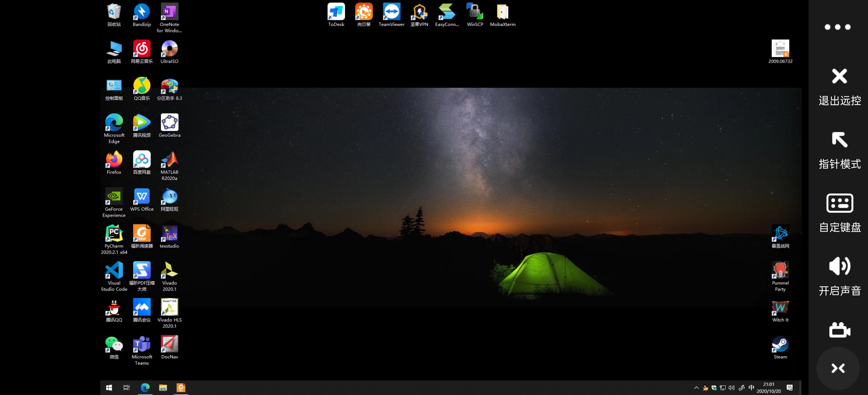Exit remote control via 退出远控

point(839,87)
